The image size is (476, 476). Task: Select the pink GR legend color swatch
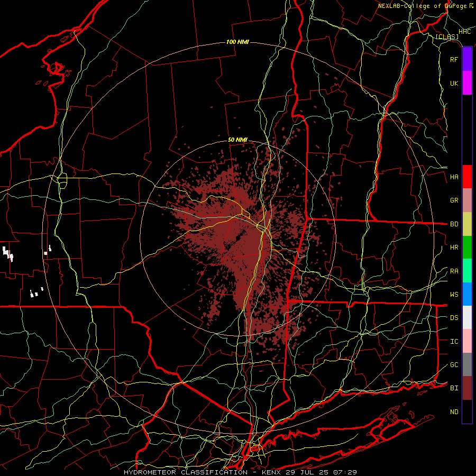[467, 200]
